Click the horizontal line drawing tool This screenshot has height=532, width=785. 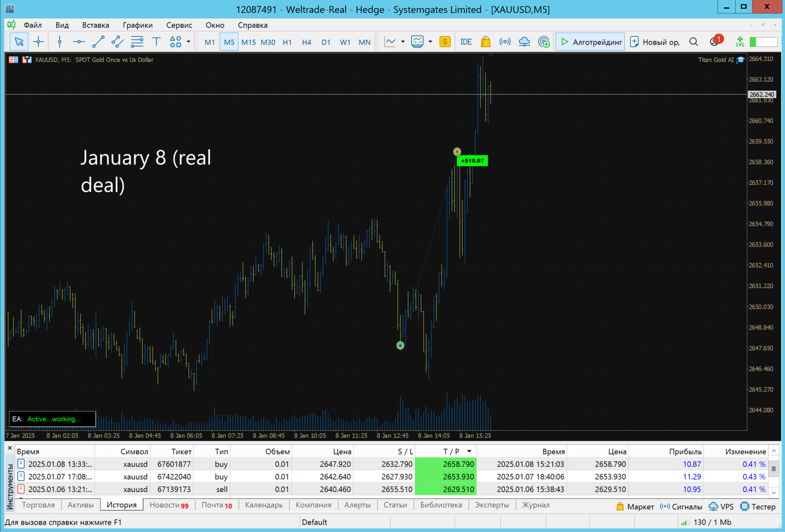click(79, 42)
